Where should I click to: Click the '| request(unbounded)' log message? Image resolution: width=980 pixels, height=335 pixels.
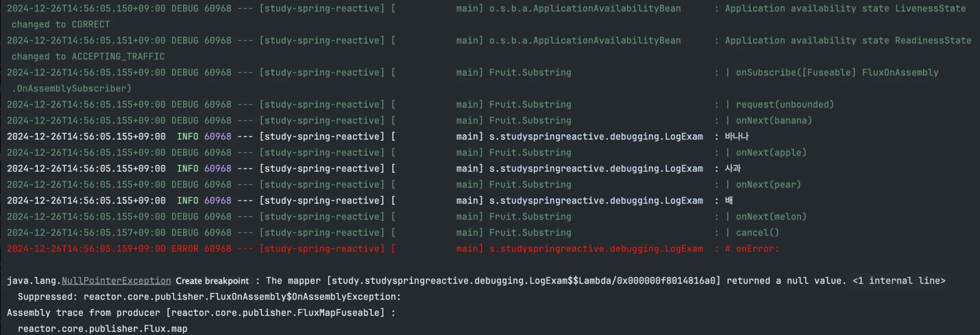pos(780,104)
